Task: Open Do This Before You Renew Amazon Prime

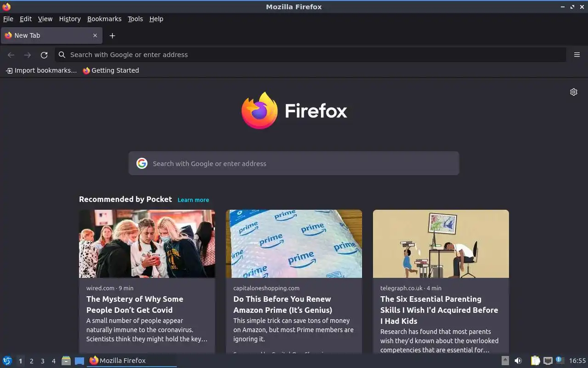Action: [283, 305]
